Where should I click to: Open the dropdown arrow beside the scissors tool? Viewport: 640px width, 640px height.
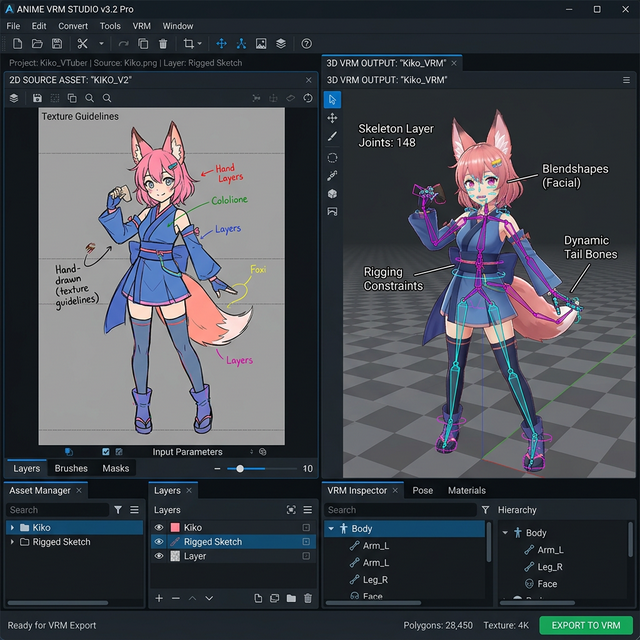[x=101, y=44]
